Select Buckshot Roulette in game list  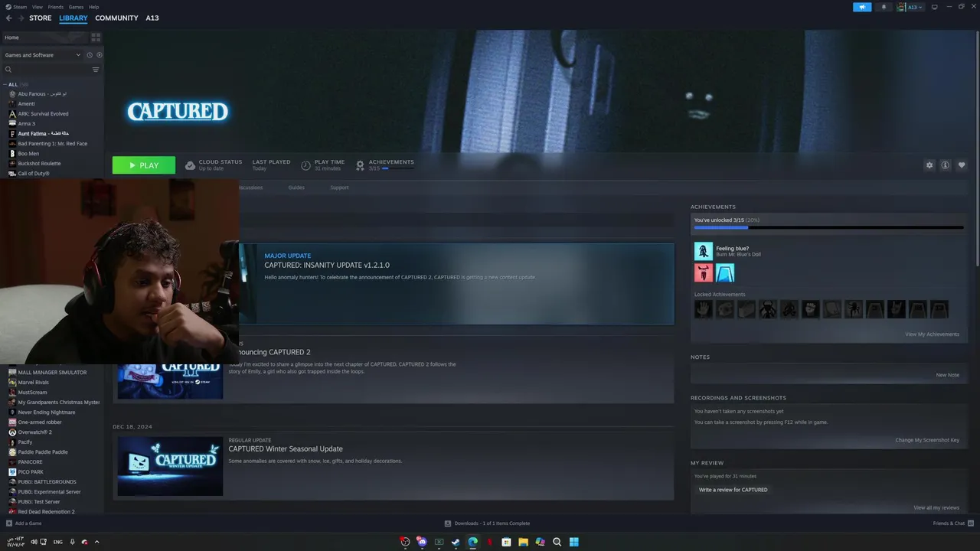[39, 163]
